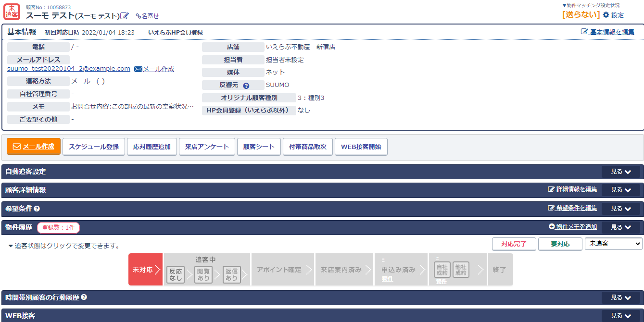Click the plus icon 物件メモを追加
Viewport: 644px width, 322px height.
tap(552, 227)
